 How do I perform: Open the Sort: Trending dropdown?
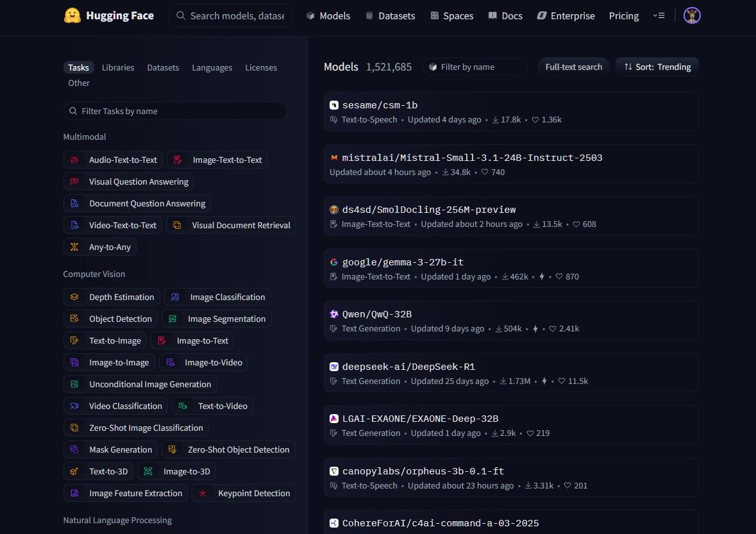pos(657,67)
